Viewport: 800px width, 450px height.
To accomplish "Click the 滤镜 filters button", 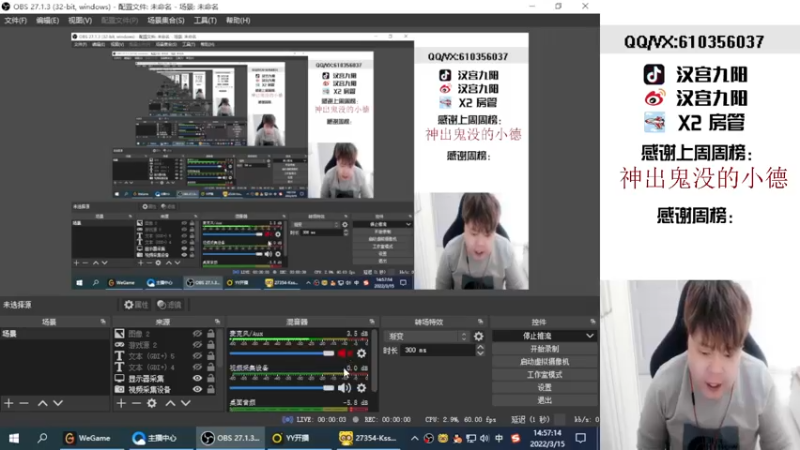I will click(x=170, y=305).
